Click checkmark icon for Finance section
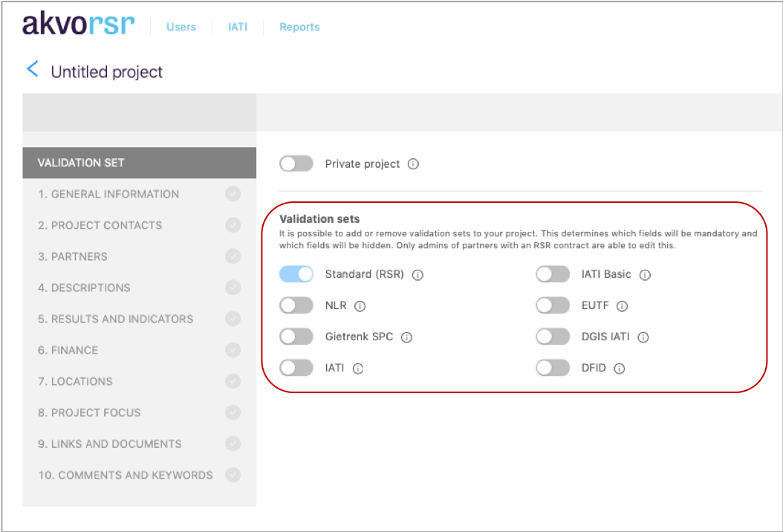 (x=233, y=350)
